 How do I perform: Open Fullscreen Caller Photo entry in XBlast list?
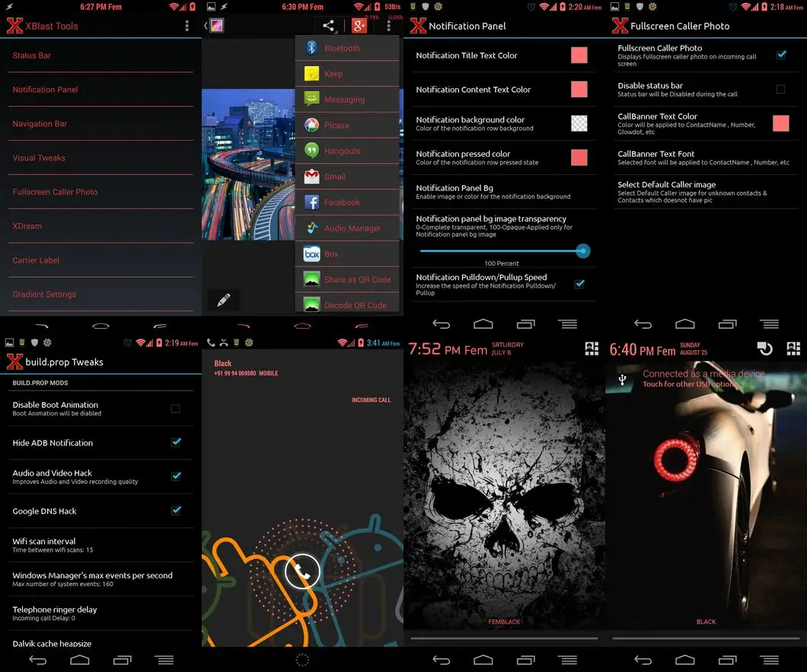tap(100, 192)
